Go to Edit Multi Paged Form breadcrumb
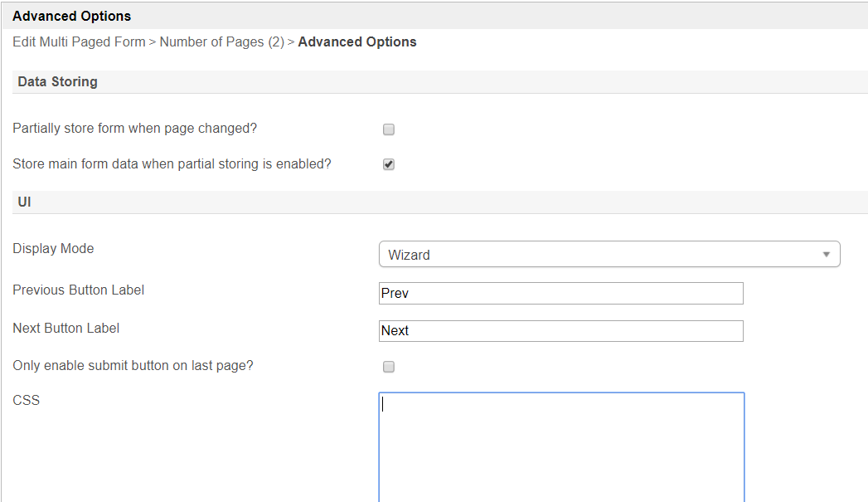The height and width of the screenshot is (502, 868). point(79,41)
